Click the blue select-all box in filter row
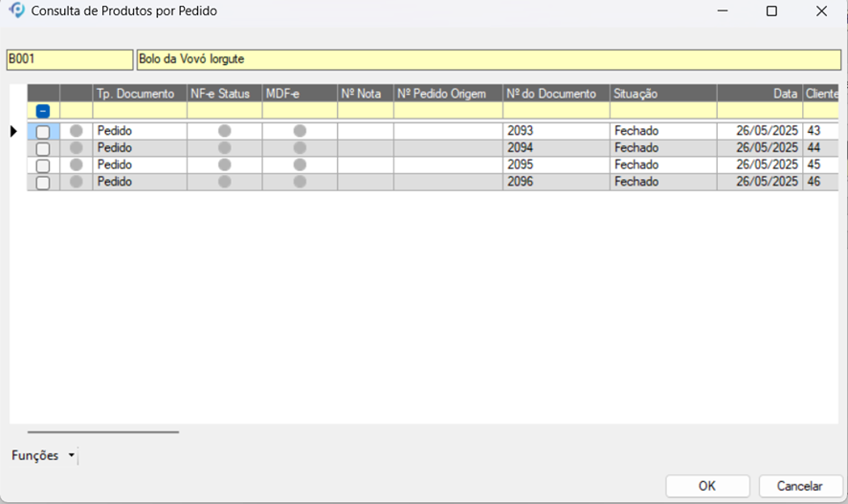The height and width of the screenshot is (504, 848). click(43, 111)
